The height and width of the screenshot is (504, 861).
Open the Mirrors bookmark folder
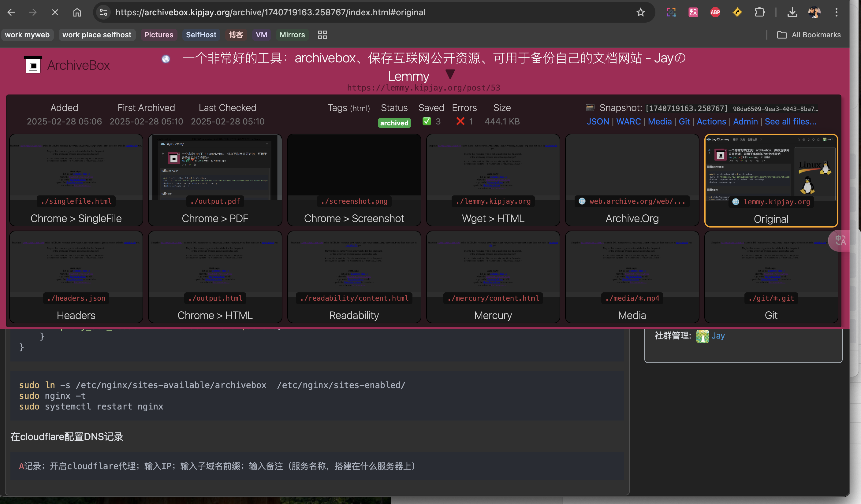(x=292, y=35)
